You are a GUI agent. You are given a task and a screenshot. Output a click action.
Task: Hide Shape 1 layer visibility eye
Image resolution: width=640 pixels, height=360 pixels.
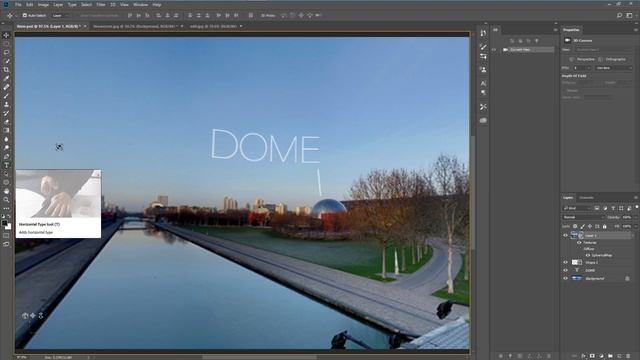(566, 262)
